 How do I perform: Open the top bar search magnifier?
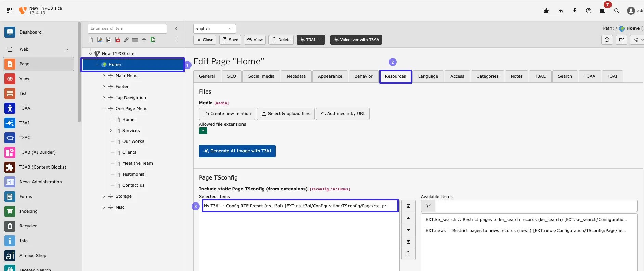(617, 11)
